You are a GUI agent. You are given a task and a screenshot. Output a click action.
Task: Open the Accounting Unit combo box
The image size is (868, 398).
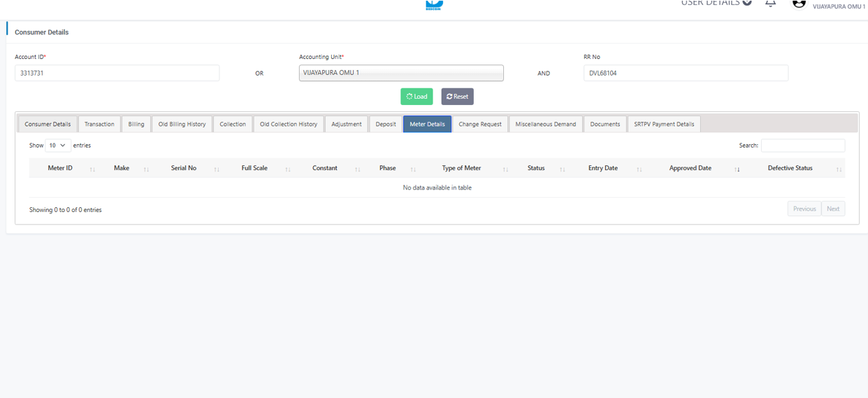click(x=401, y=73)
